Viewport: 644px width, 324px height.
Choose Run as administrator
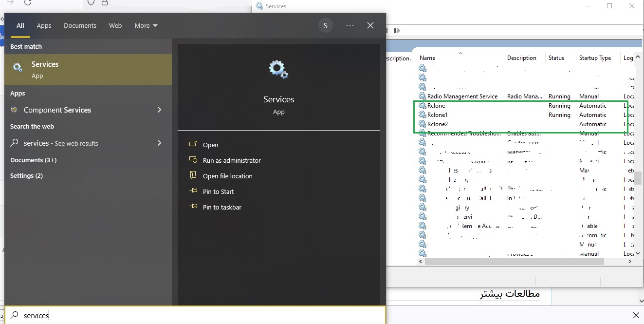click(232, 160)
